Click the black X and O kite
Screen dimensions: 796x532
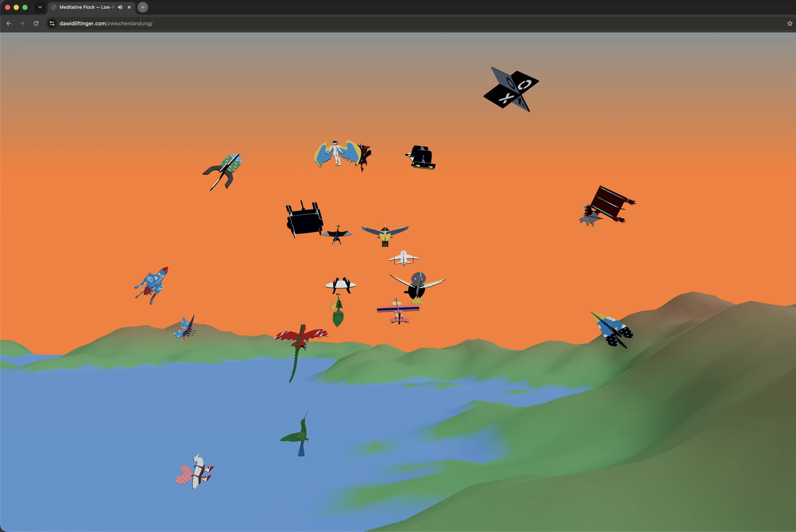511,89
